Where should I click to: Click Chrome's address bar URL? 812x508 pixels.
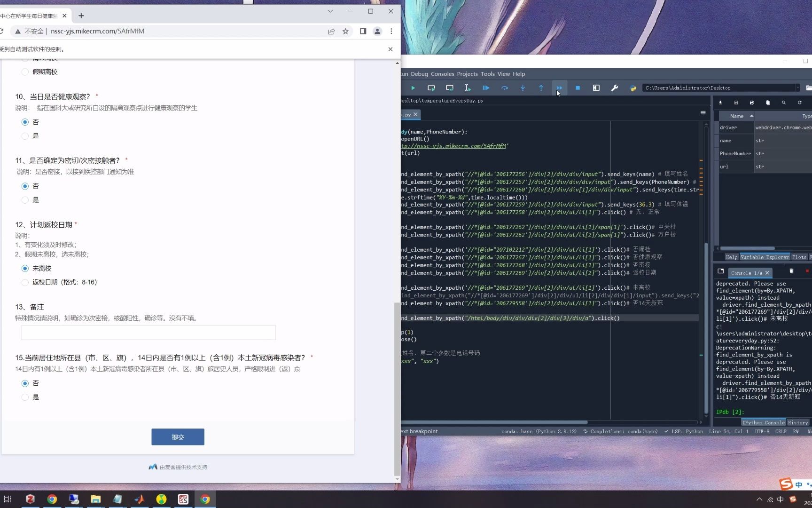pyautogui.click(x=97, y=31)
